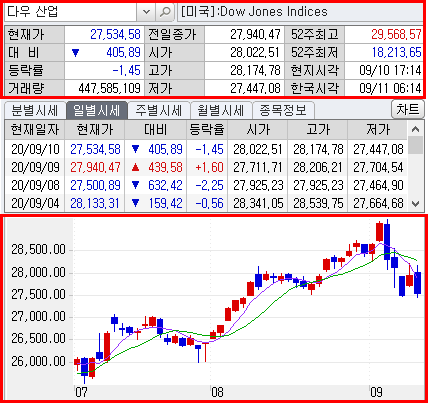Click the 20/09/10 current price 27,534.58
The height and width of the screenshot is (403, 428).
pyautogui.click(x=95, y=149)
